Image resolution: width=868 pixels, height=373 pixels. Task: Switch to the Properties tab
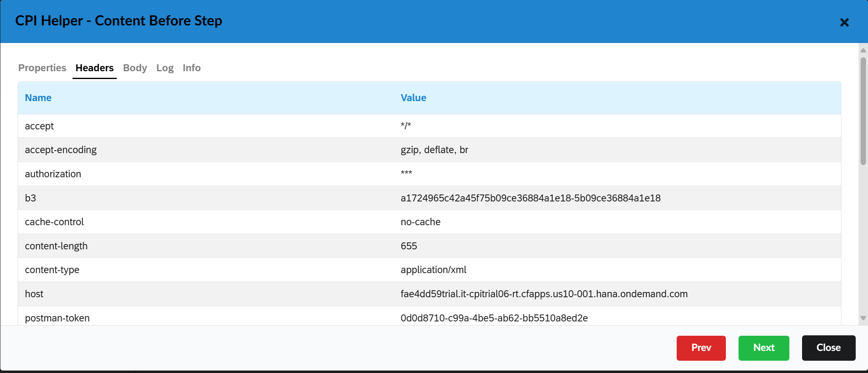coord(42,68)
